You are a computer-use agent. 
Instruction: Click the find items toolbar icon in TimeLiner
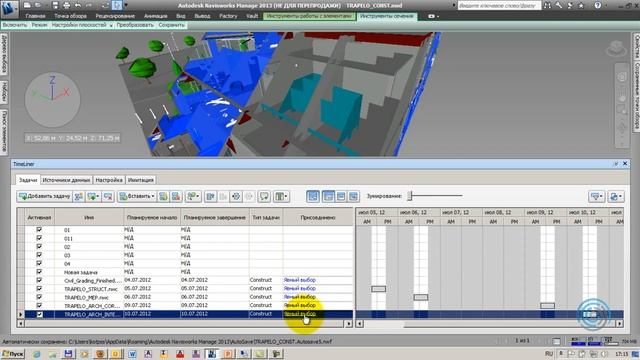192,196
